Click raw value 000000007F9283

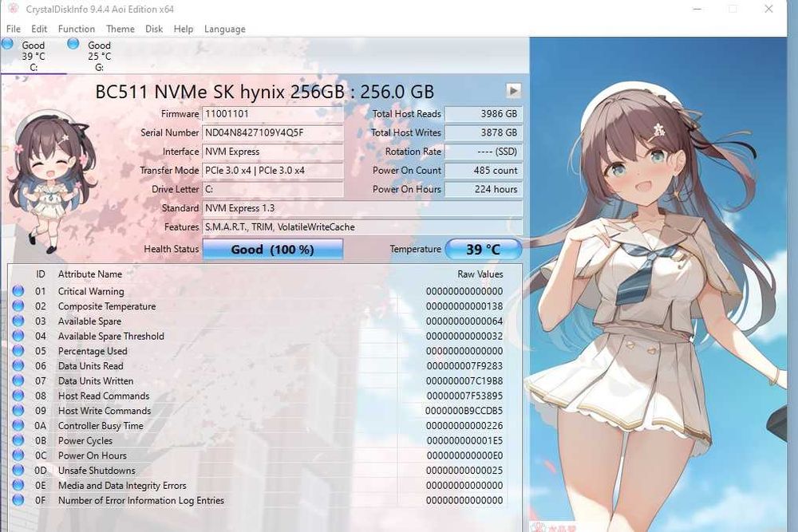tap(464, 366)
